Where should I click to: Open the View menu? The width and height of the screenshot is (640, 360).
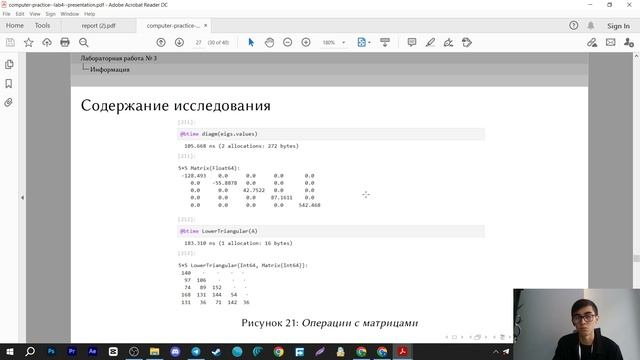click(35, 14)
